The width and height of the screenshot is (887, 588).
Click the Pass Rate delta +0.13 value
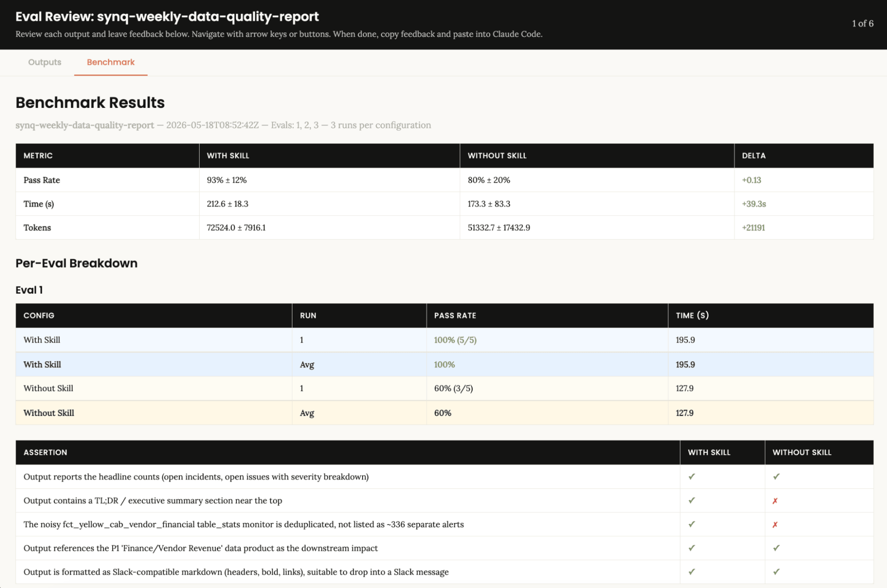coord(751,180)
